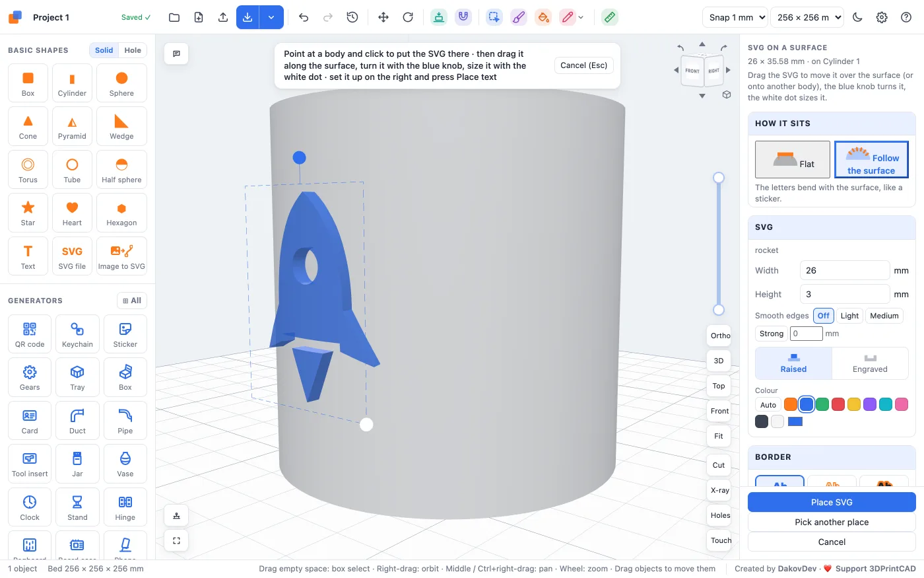Image resolution: width=924 pixels, height=578 pixels.
Task: Toggle dark mode moon icon
Action: 857,17
